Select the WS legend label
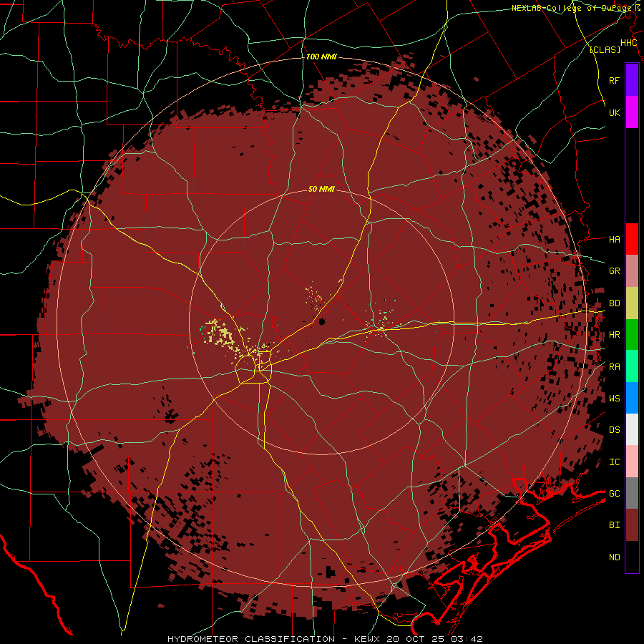This screenshot has width=644, height=644. click(614, 398)
